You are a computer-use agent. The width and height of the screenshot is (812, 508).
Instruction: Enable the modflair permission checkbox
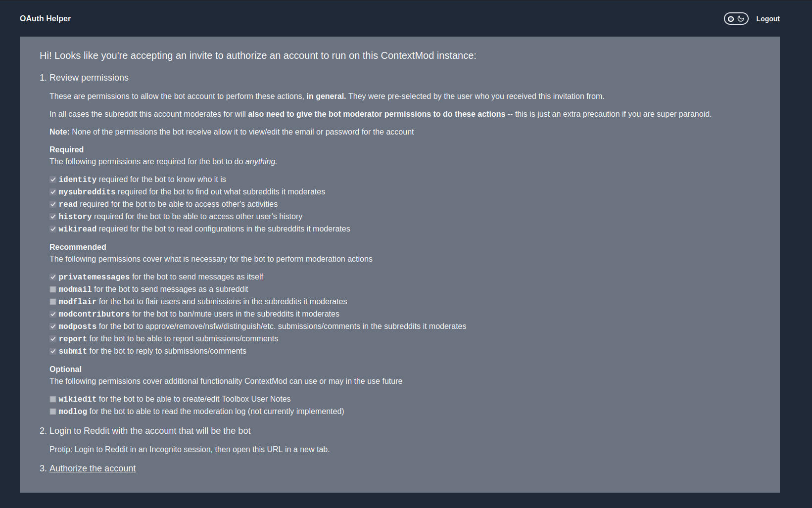pyautogui.click(x=53, y=302)
